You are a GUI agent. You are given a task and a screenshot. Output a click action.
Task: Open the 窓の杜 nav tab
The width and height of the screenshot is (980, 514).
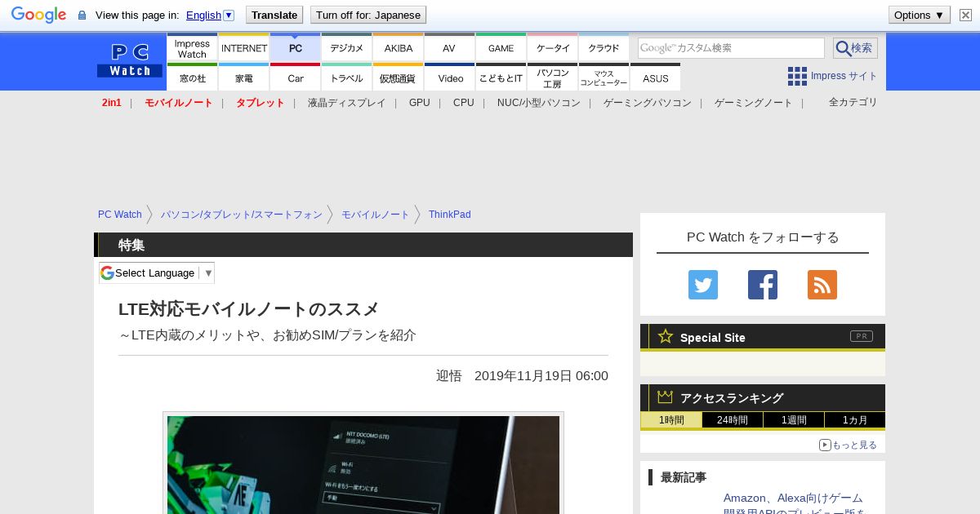192,78
